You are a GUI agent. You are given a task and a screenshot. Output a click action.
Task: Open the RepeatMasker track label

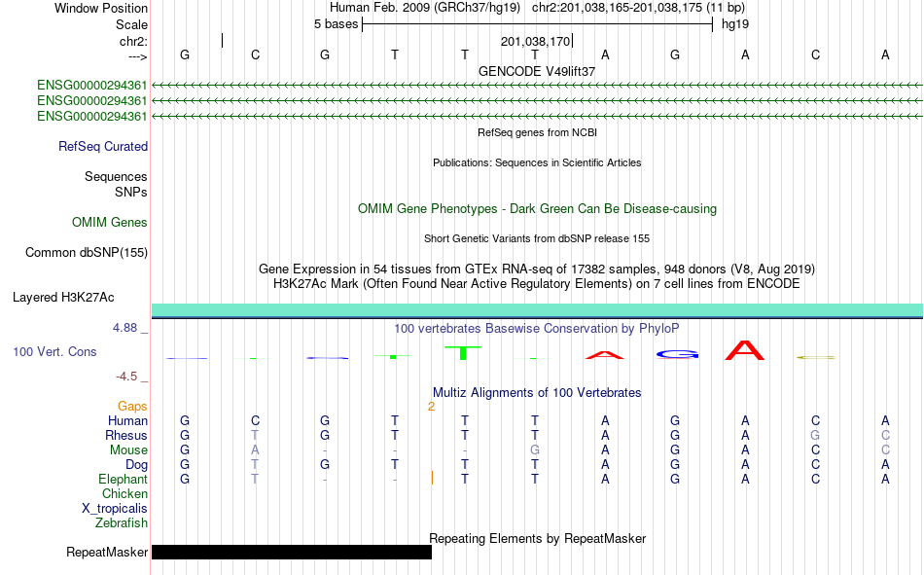click(x=107, y=553)
